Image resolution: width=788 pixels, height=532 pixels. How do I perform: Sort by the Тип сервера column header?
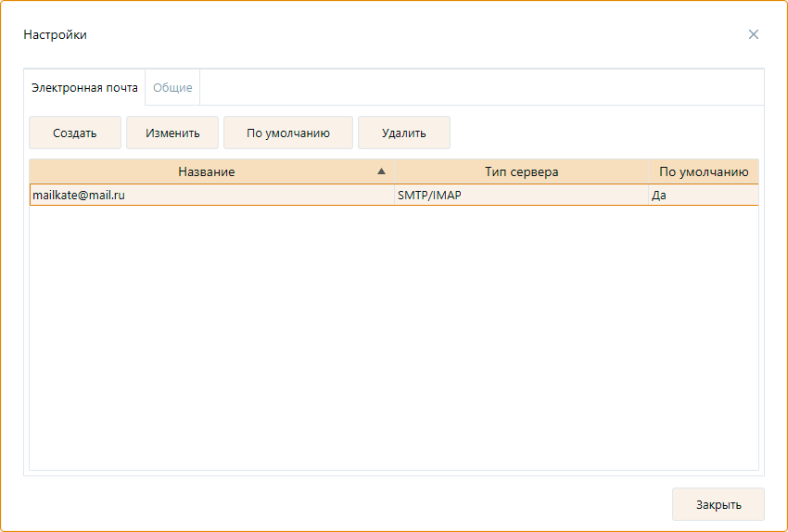[521, 171]
